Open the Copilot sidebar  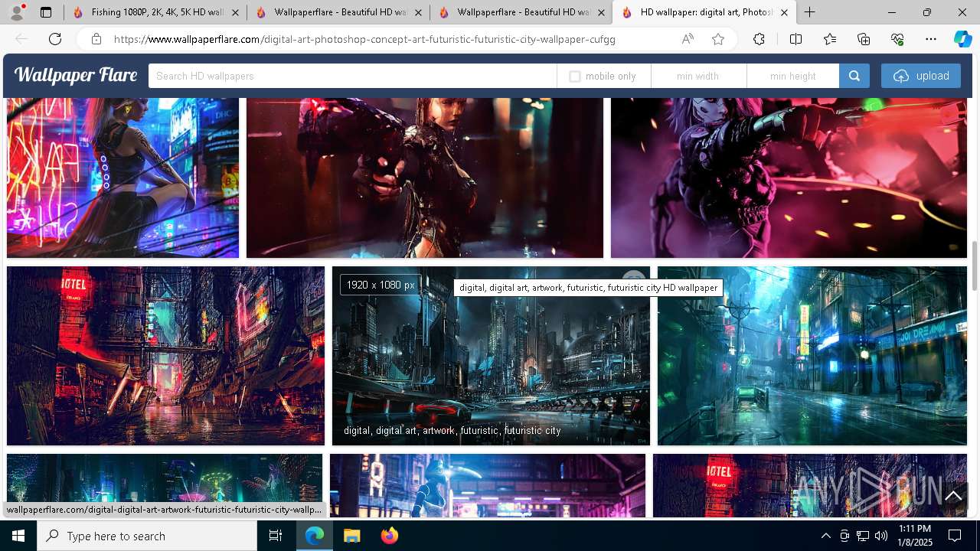point(962,39)
